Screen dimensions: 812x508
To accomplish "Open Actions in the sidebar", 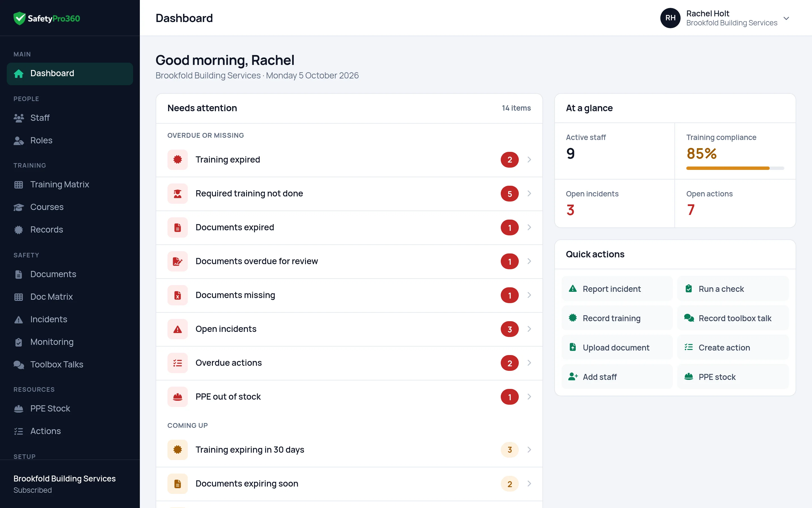I will tap(70, 432).
